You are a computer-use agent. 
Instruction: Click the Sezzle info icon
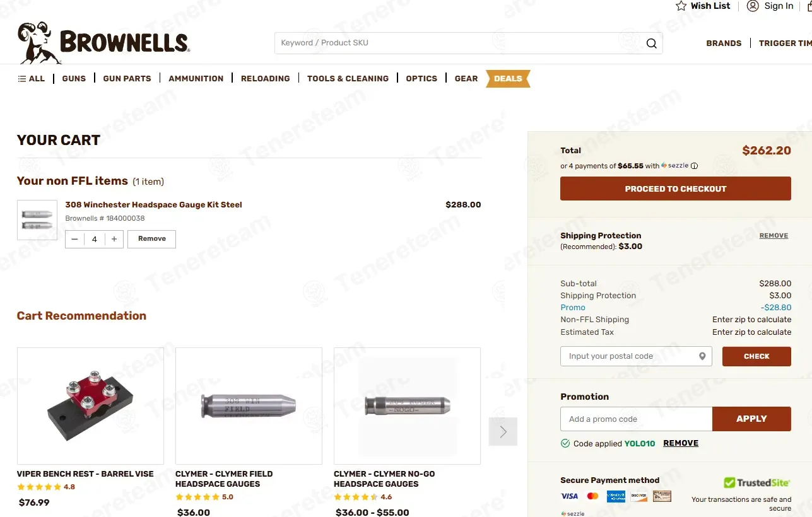(694, 166)
